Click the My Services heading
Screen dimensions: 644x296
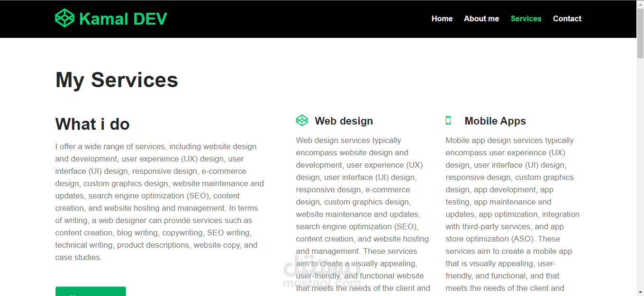pos(117,80)
